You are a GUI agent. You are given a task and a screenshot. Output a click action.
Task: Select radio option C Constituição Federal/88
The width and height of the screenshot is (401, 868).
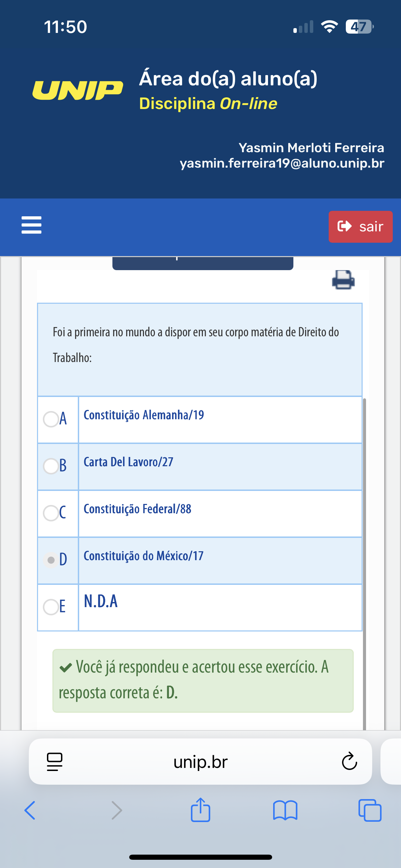51,513
